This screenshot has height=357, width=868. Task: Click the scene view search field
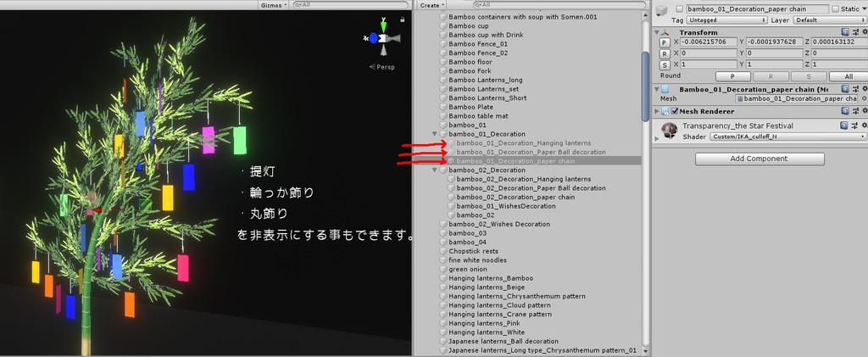[x=351, y=4]
